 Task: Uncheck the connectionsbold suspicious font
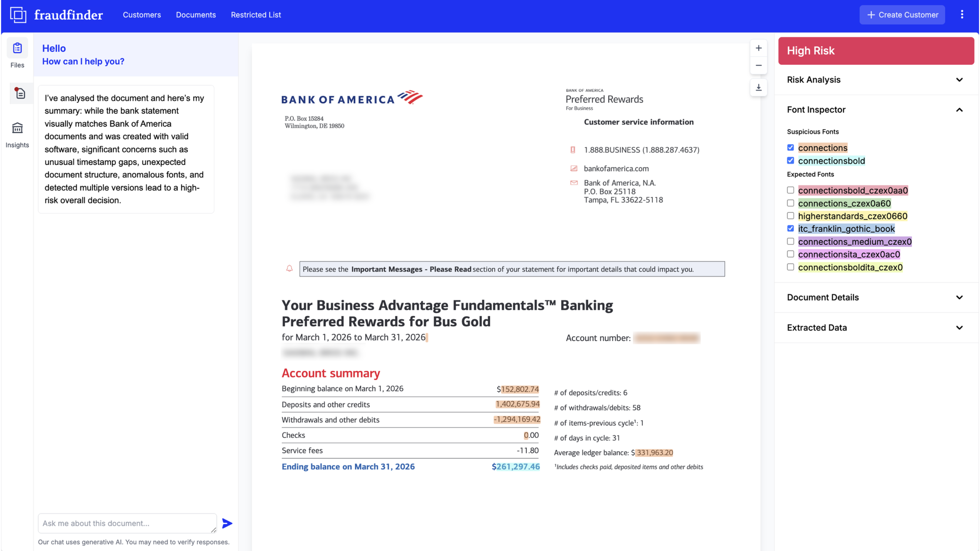pyautogui.click(x=791, y=161)
